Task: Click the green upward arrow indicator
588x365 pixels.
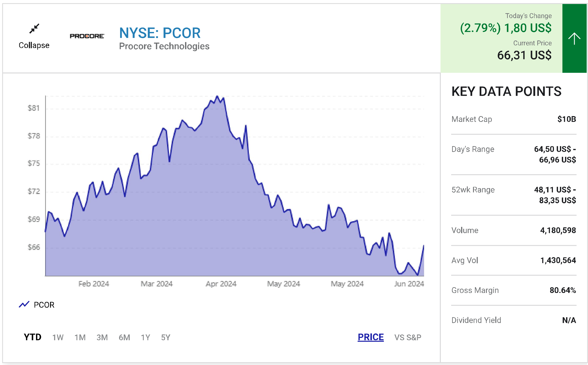Action: (x=574, y=38)
